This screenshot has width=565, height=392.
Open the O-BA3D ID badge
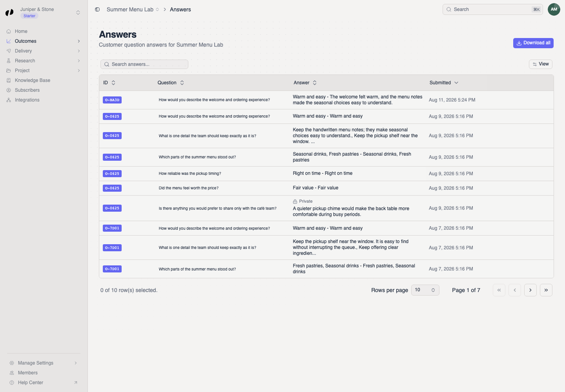[x=112, y=100]
